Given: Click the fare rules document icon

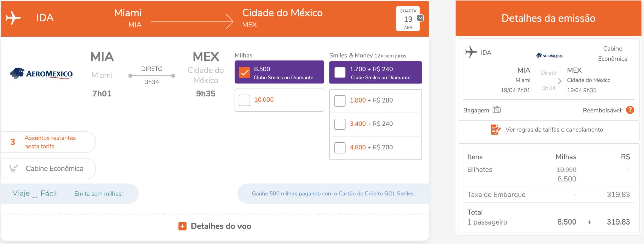Looking at the screenshot, I should coord(495,129).
